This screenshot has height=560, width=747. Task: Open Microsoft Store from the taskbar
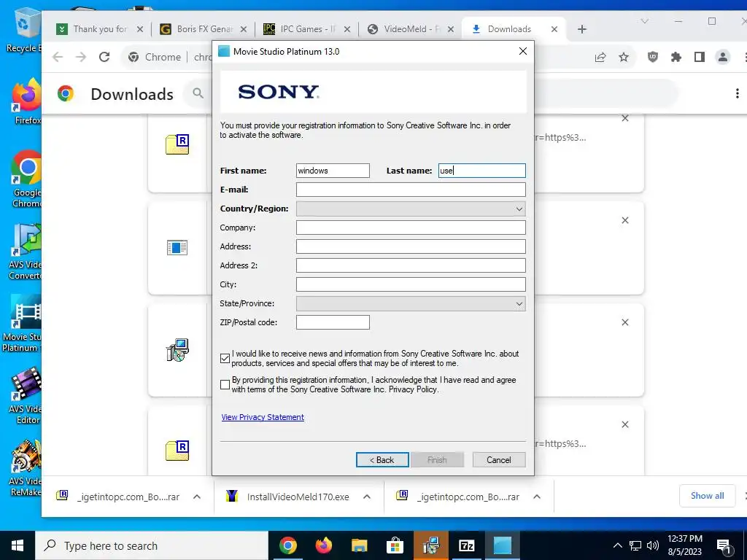pyautogui.click(x=395, y=545)
